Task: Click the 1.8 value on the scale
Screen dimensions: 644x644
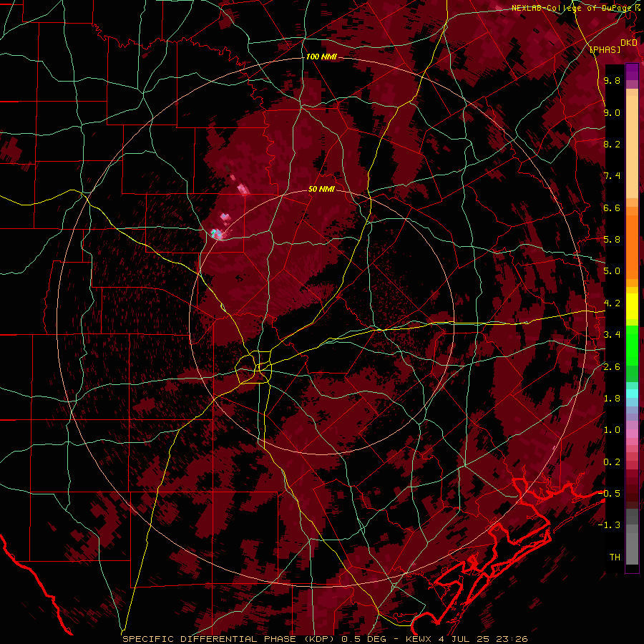Action: click(612, 399)
